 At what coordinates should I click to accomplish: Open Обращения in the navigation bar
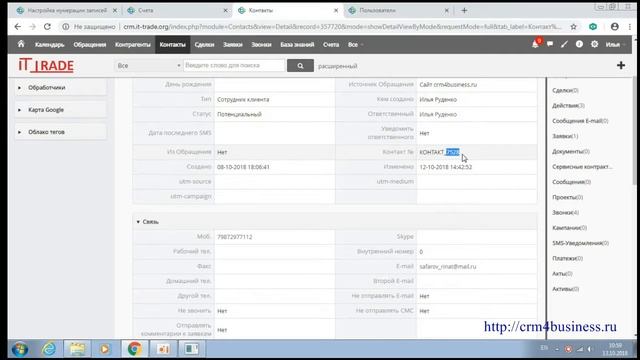pyautogui.click(x=90, y=44)
